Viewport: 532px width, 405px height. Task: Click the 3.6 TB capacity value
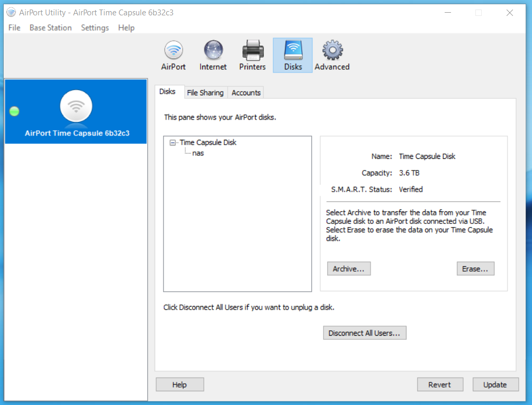[409, 173]
